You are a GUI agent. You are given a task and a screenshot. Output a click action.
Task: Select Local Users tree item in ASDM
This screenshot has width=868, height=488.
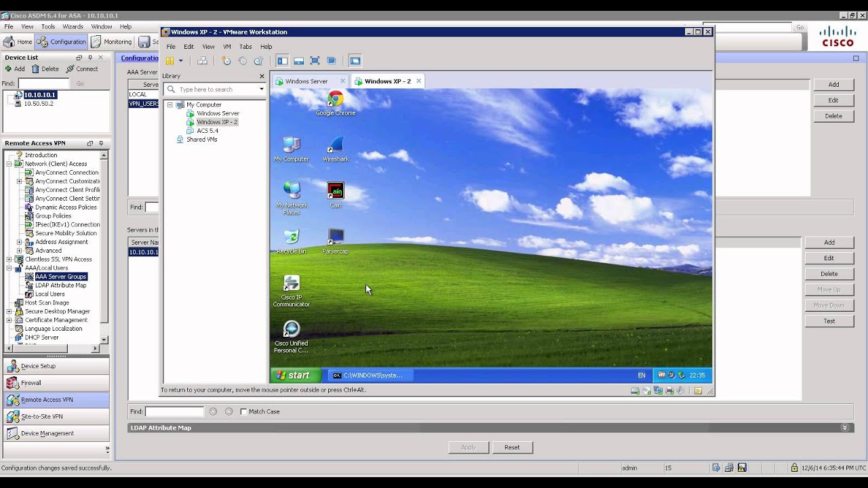point(50,294)
